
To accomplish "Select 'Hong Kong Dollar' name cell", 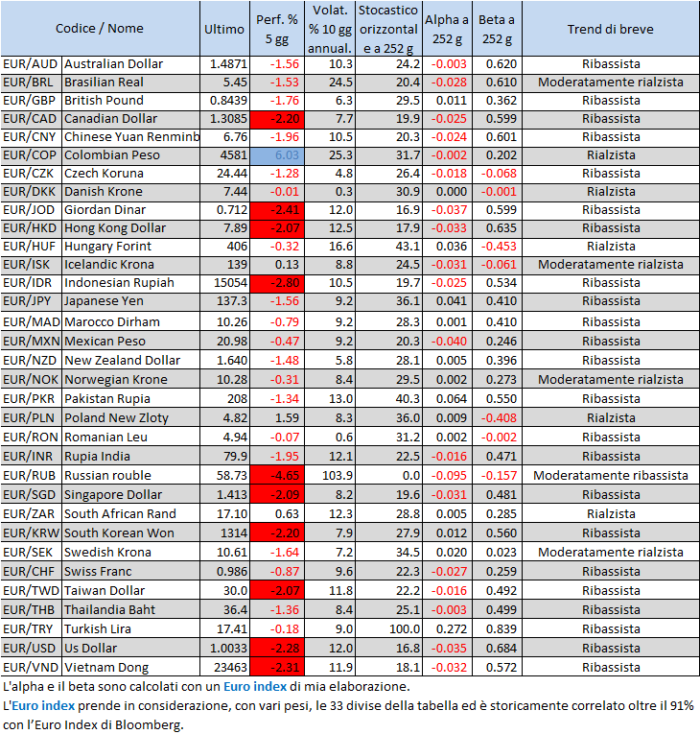I will [x=131, y=228].
